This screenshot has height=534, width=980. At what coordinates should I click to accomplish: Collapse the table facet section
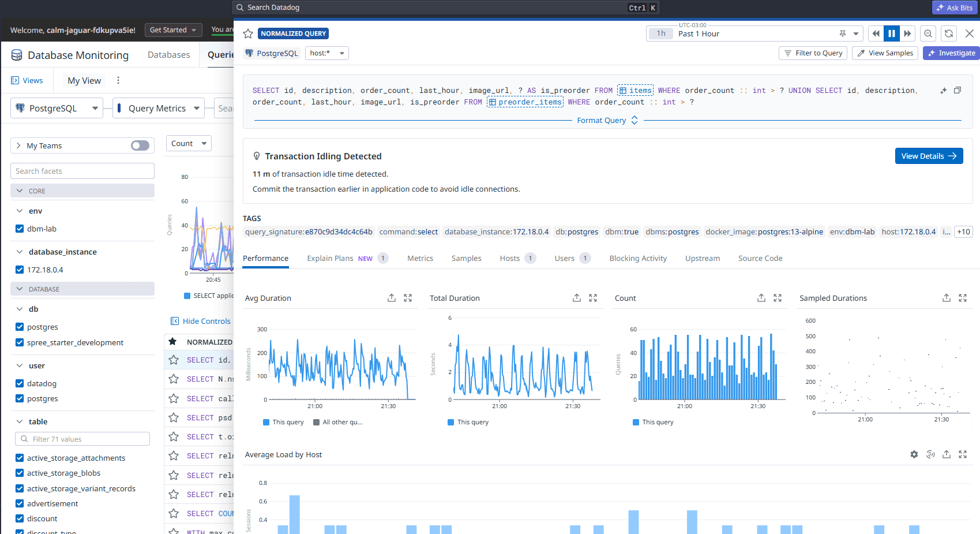pos(20,421)
